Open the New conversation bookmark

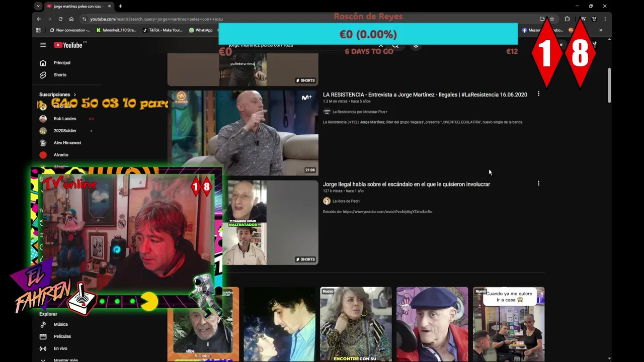(69, 30)
